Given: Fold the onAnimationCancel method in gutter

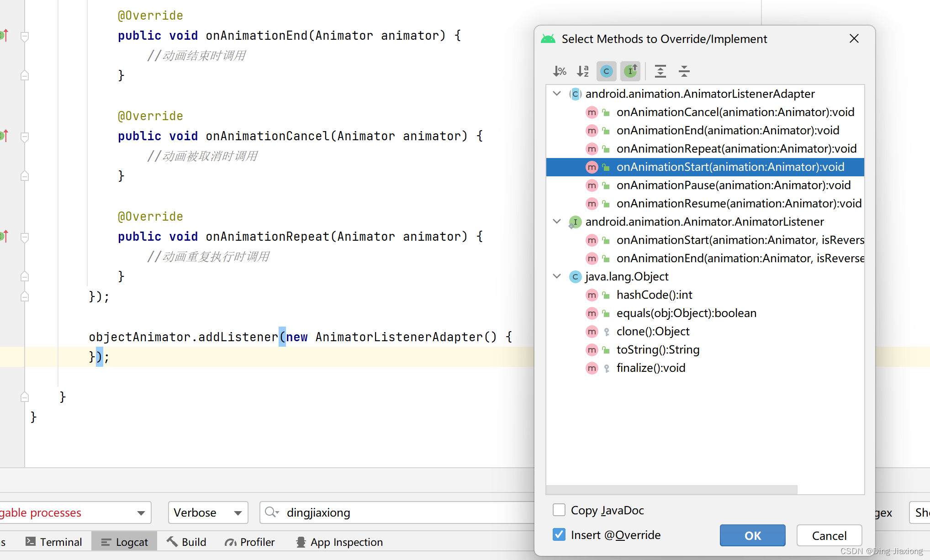Looking at the screenshot, I should pyautogui.click(x=25, y=137).
